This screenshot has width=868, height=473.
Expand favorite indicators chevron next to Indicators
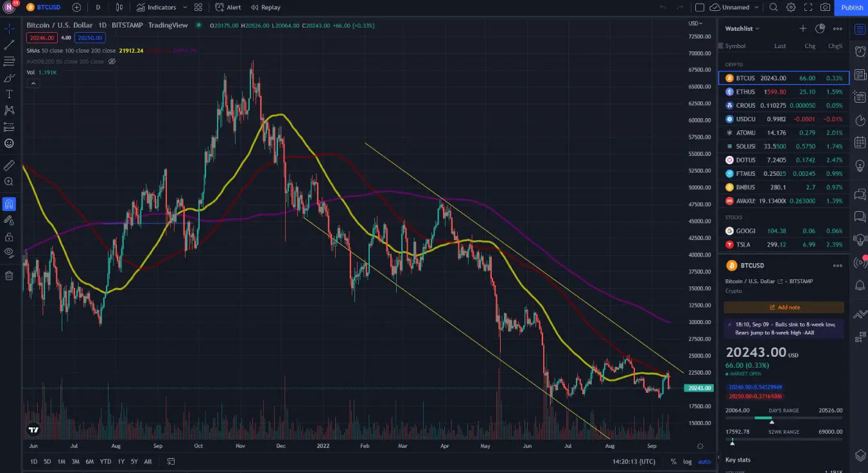[x=185, y=7]
